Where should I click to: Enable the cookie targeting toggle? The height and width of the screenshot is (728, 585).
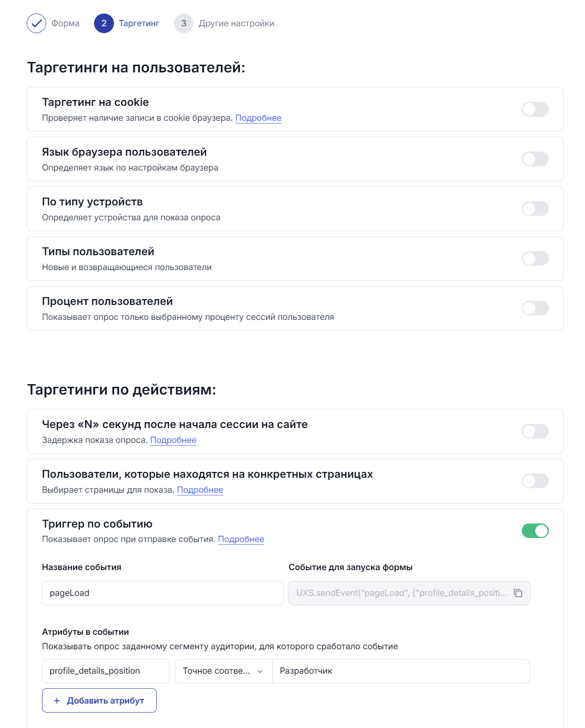(535, 109)
